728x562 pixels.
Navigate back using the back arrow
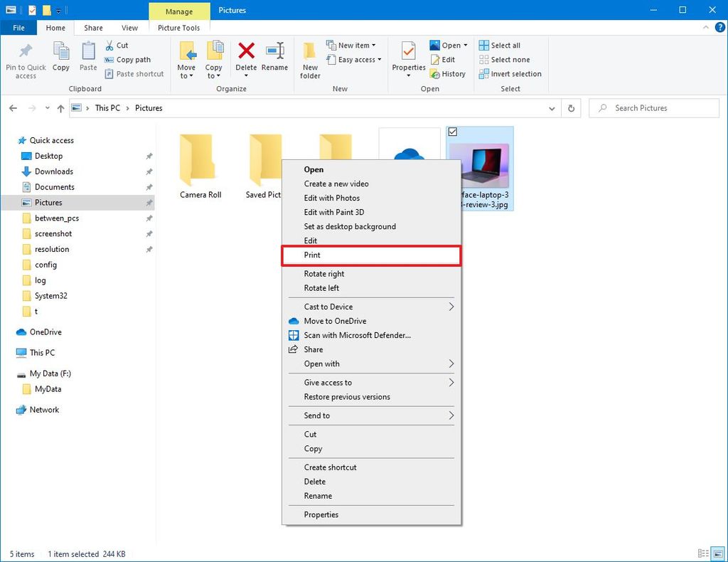click(x=13, y=107)
